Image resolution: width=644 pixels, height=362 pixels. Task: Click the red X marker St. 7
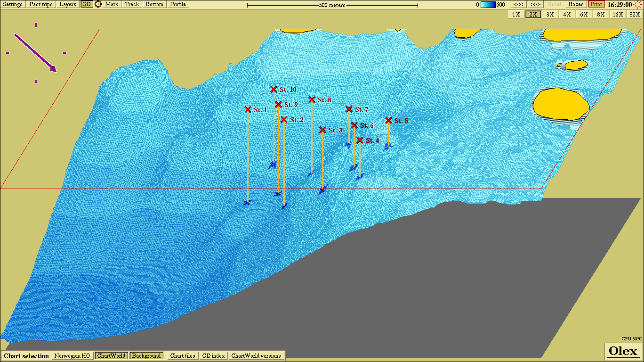pyautogui.click(x=349, y=109)
